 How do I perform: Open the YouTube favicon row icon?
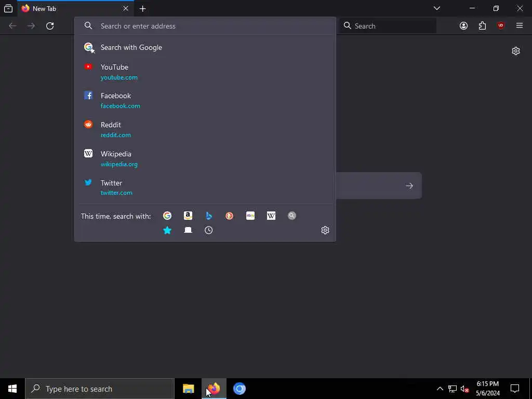pos(88,67)
